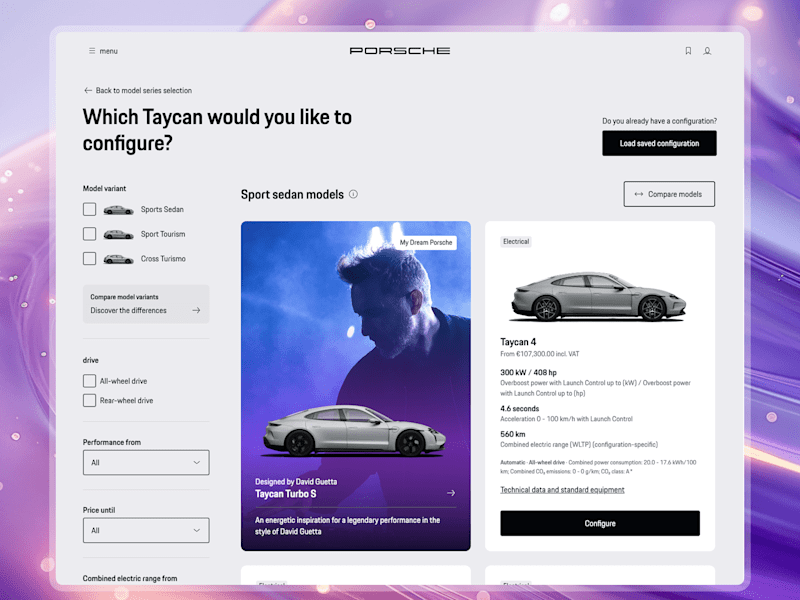This screenshot has width=800, height=600.
Task: Check the Sports Sedan checkbox
Action: tap(89, 209)
